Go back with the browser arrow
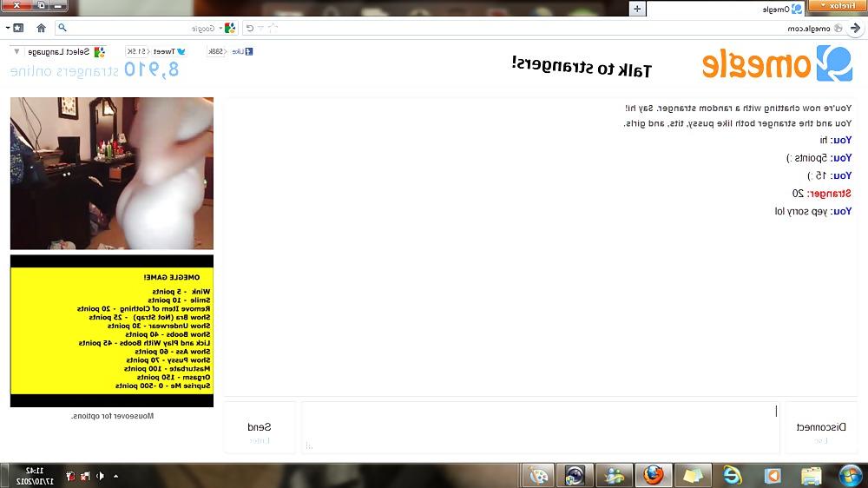Viewport: 868px width, 488px height. [x=856, y=29]
